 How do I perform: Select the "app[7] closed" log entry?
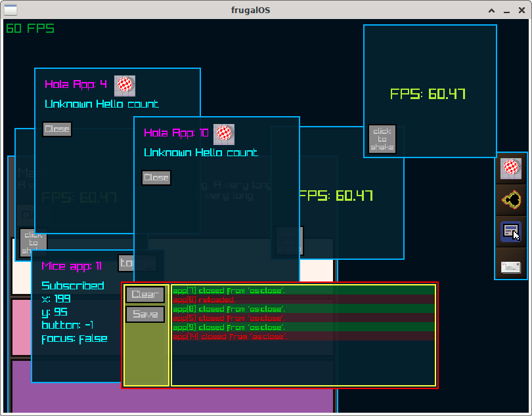coord(229,290)
